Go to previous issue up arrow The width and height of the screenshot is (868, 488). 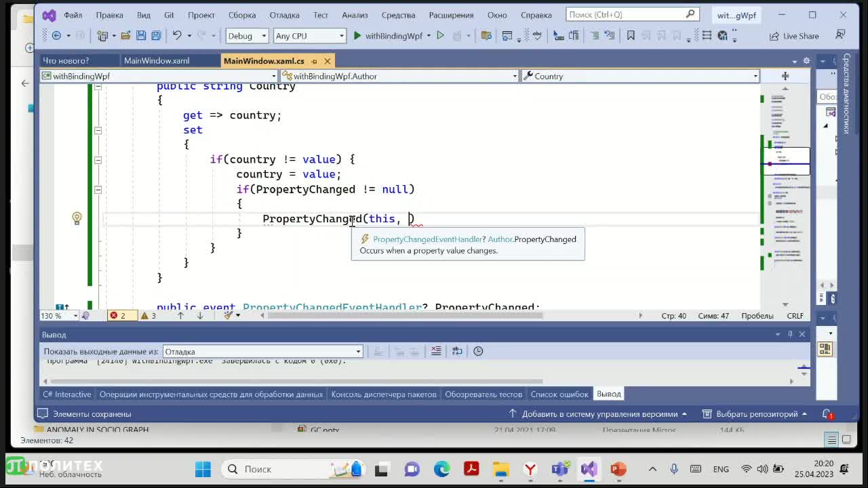[180, 316]
